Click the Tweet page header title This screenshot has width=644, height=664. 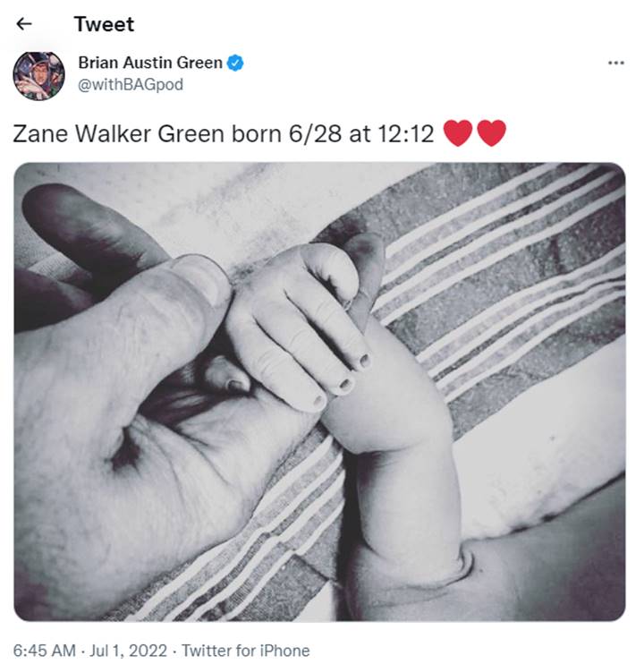coord(104,24)
